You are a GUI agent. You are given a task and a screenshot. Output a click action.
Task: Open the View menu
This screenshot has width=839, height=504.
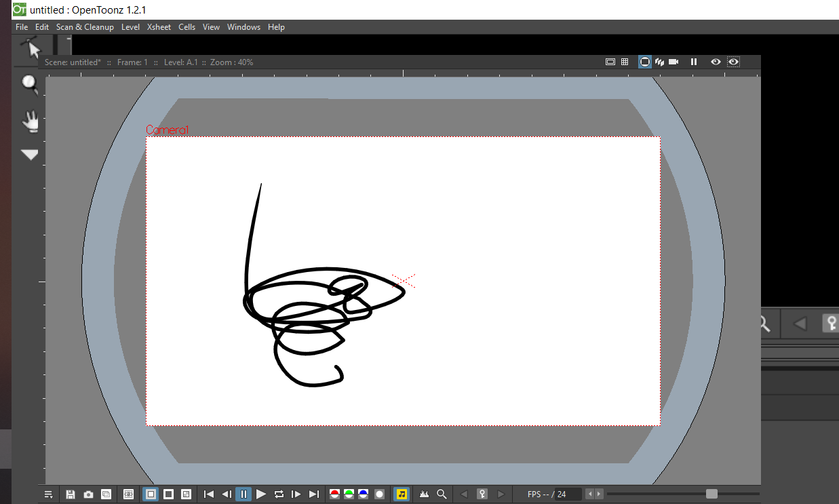click(211, 27)
